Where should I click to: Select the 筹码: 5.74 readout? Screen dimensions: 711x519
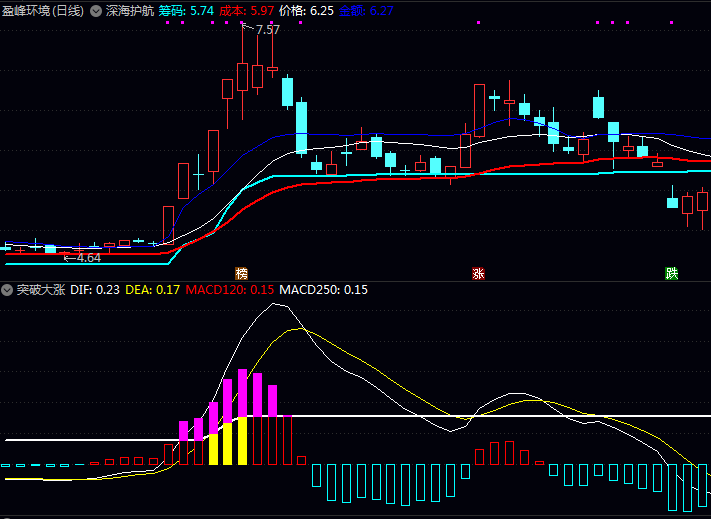pyautogui.click(x=187, y=10)
